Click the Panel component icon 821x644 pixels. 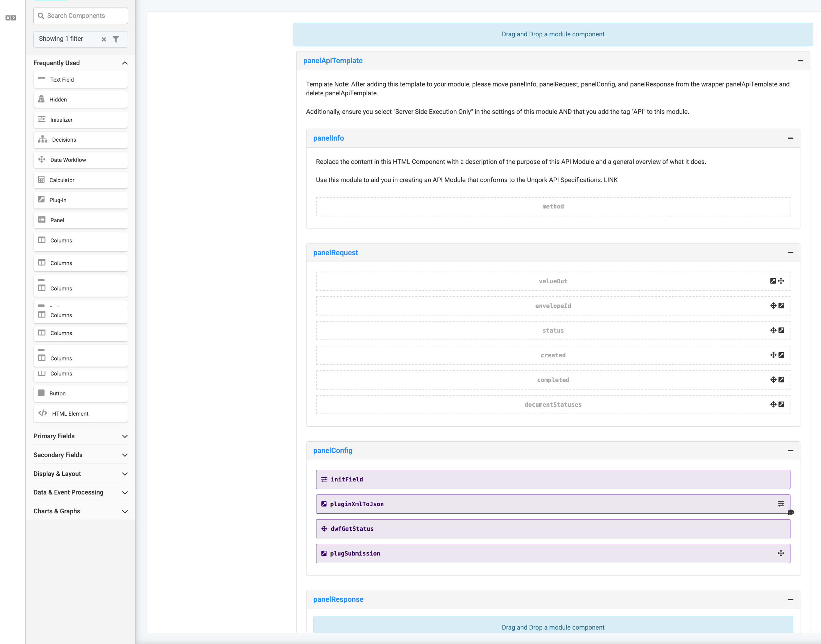tap(42, 220)
